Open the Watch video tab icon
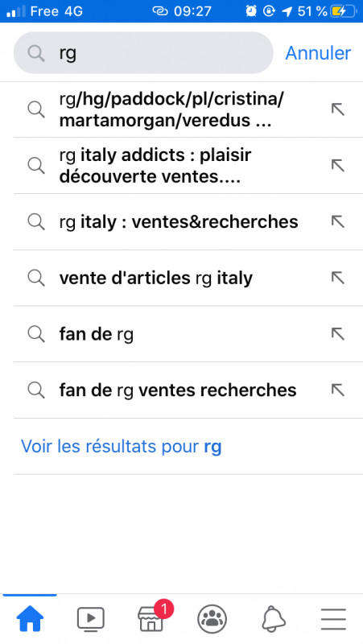Viewport: 363px width, 644px height. pos(91,618)
